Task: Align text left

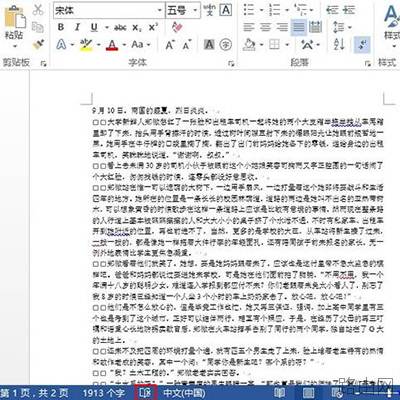Action: [249, 27]
